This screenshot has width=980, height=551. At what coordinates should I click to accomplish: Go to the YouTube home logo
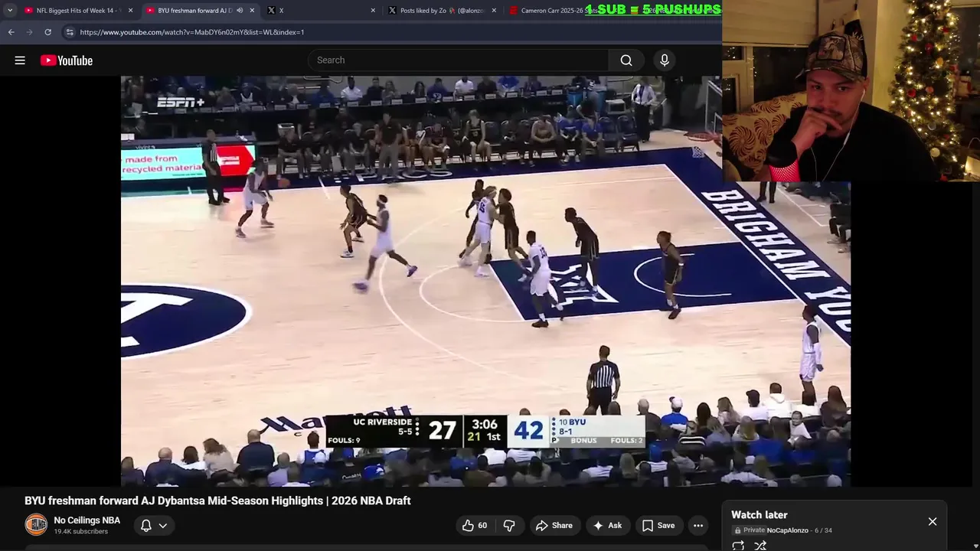[67, 60]
